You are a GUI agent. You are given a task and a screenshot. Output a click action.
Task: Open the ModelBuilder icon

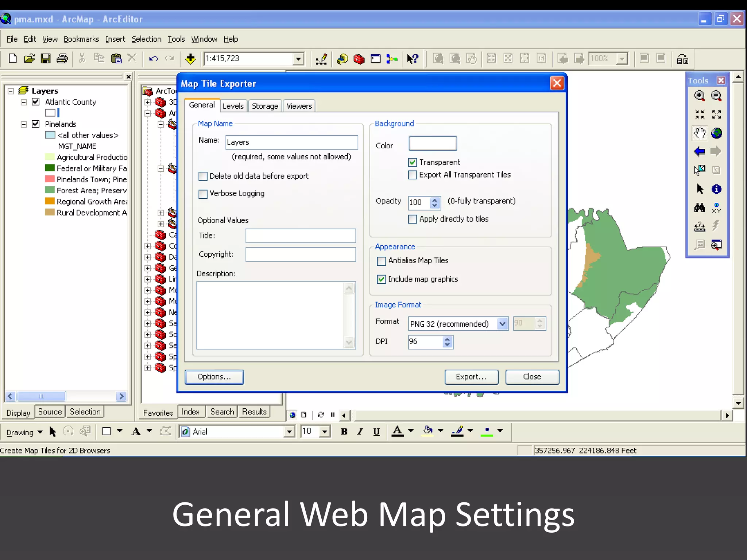tap(392, 59)
